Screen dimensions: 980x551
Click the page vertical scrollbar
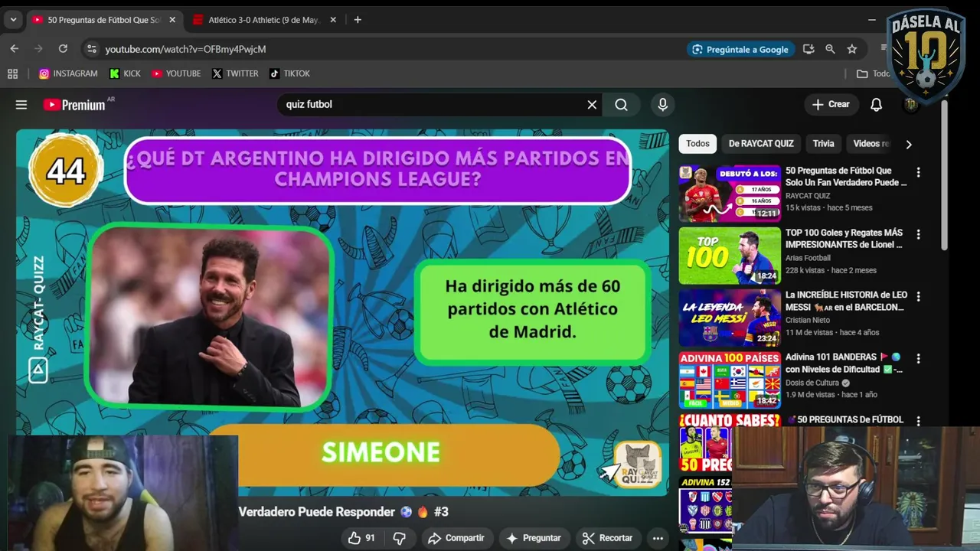[x=944, y=176]
